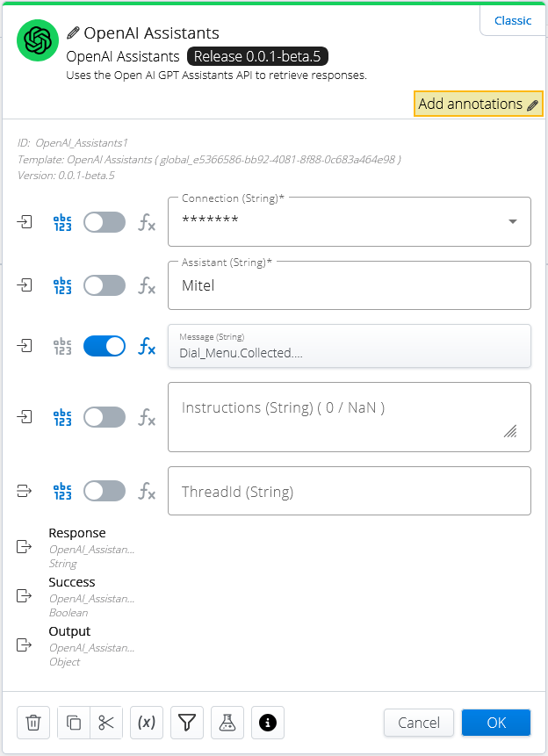The width and height of the screenshot is (548, 756).
Task: Click the funnel filter icon
Action: click(x=187, y=723)
